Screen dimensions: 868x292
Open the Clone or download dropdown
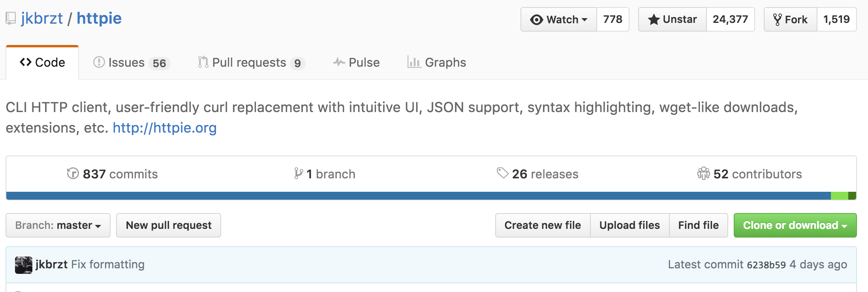click(x=795, y=225)
